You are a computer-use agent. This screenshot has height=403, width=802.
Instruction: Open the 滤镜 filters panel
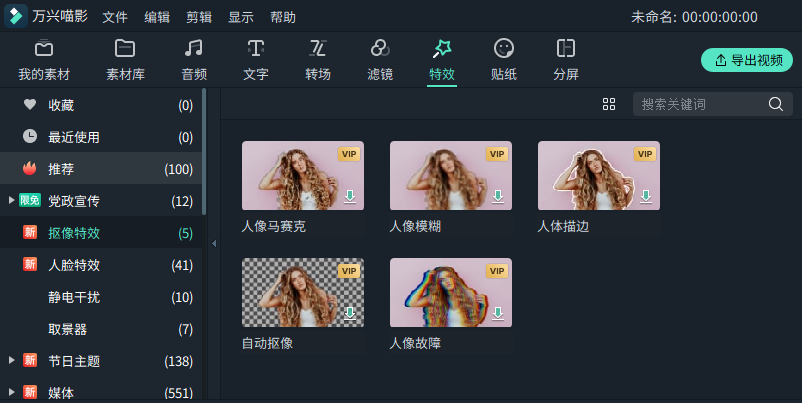click(380, 59)
